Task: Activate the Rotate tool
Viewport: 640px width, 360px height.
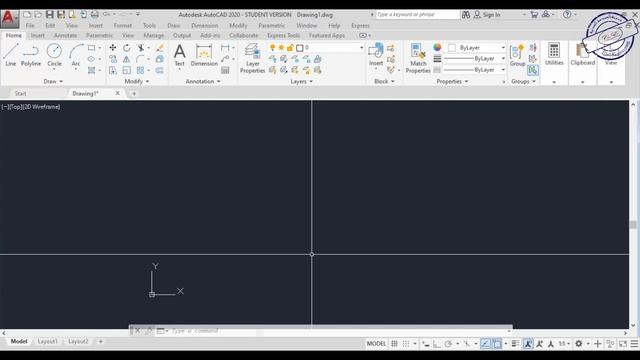Action: click(127, 48)
